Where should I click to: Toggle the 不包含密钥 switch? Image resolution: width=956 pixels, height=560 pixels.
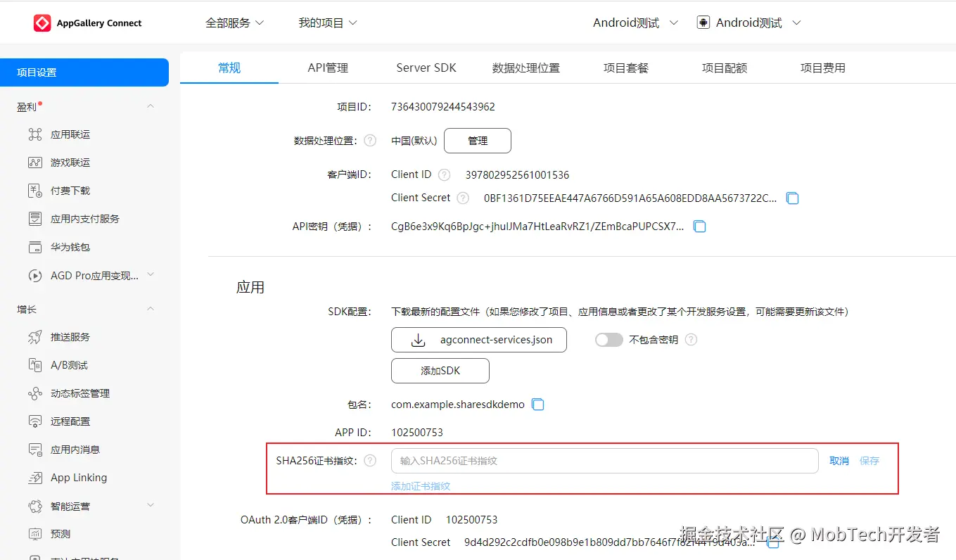(x=609, y=340)
